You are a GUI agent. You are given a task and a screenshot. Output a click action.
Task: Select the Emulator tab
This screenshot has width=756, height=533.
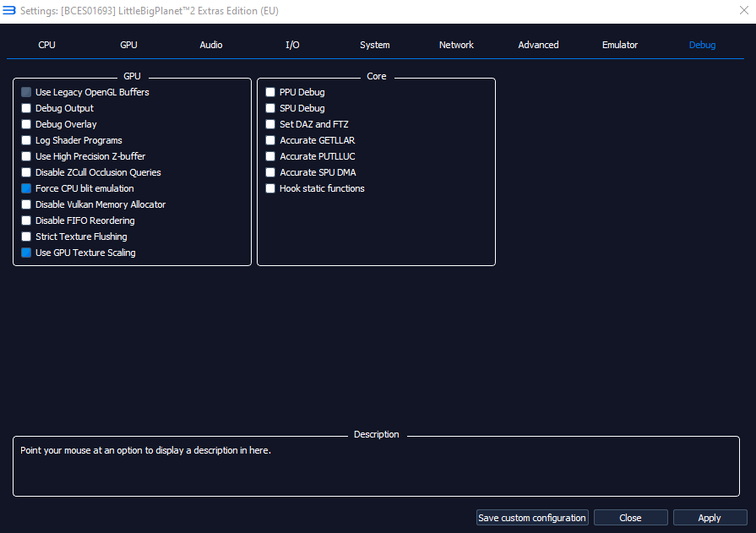click(x=619, y=45)
